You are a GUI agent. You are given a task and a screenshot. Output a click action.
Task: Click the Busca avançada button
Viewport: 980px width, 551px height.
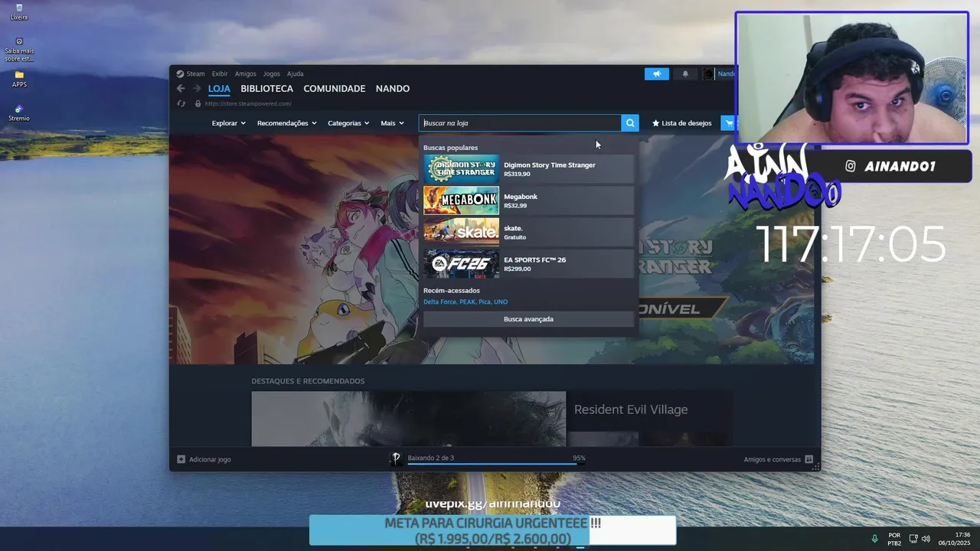tap(528, 319)
